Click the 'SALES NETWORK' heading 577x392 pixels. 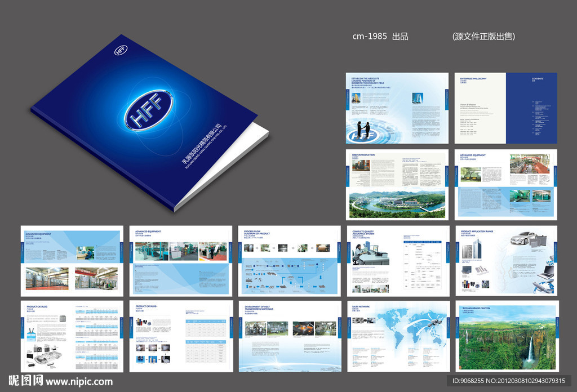coord(361,306)
